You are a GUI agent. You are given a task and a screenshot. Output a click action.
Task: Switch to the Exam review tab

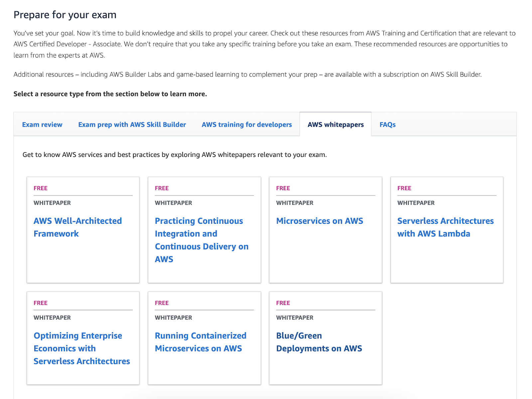42,125
